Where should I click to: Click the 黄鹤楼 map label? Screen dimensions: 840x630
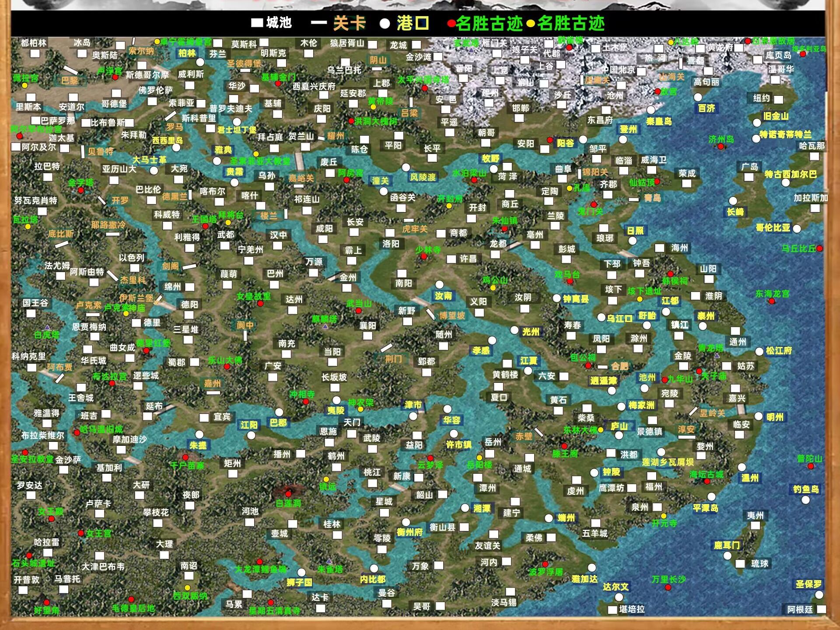pos(505,375)
